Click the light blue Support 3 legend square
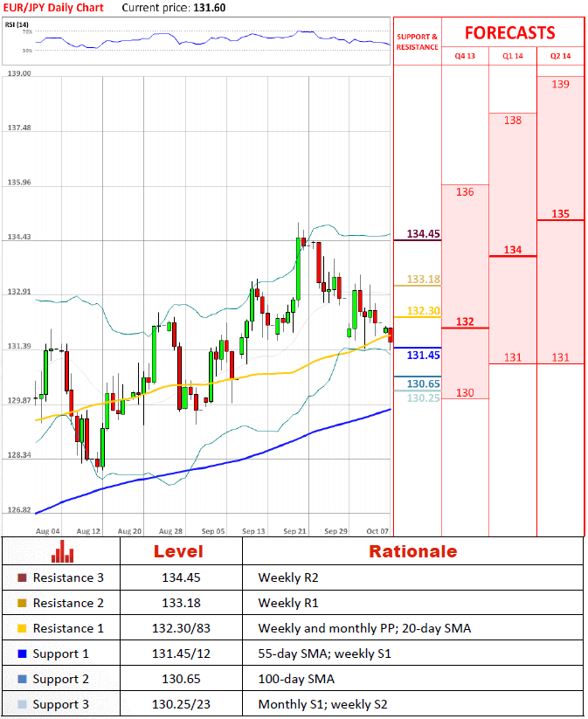 (21, 704)
